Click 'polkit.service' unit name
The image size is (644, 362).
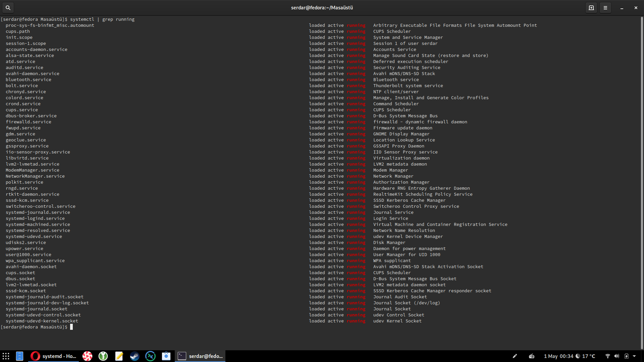(x=24, y=182)
